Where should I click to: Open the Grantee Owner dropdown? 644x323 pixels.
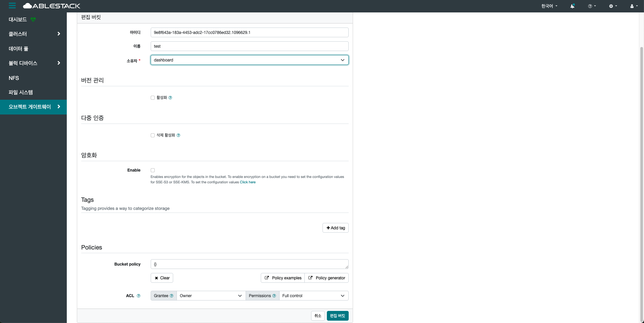pyautogui.click(x=211, y=296)
